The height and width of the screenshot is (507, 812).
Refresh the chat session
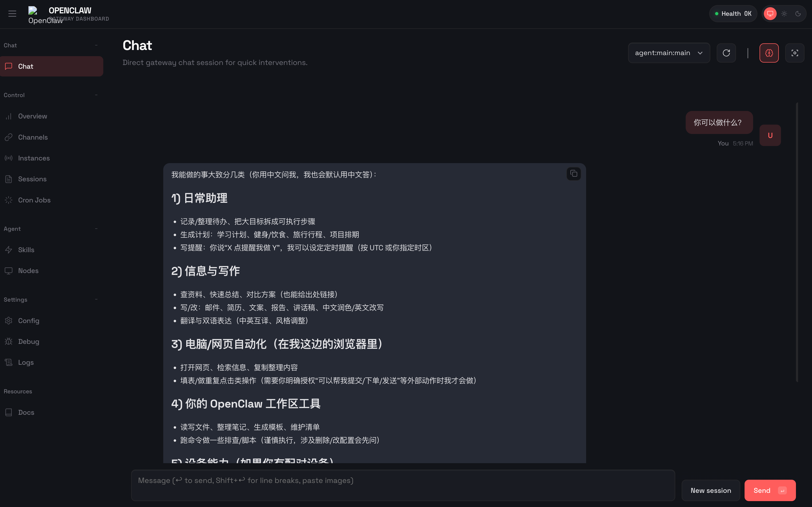726,53
